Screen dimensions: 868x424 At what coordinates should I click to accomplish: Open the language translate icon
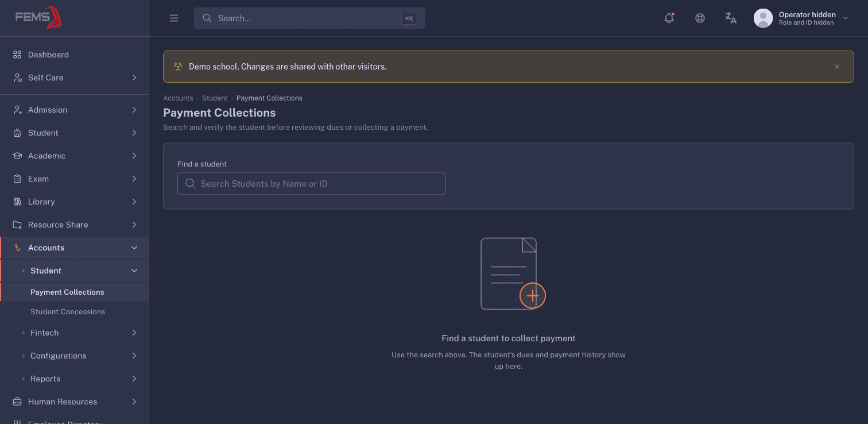pyautogui.click(x=731, y=18)
